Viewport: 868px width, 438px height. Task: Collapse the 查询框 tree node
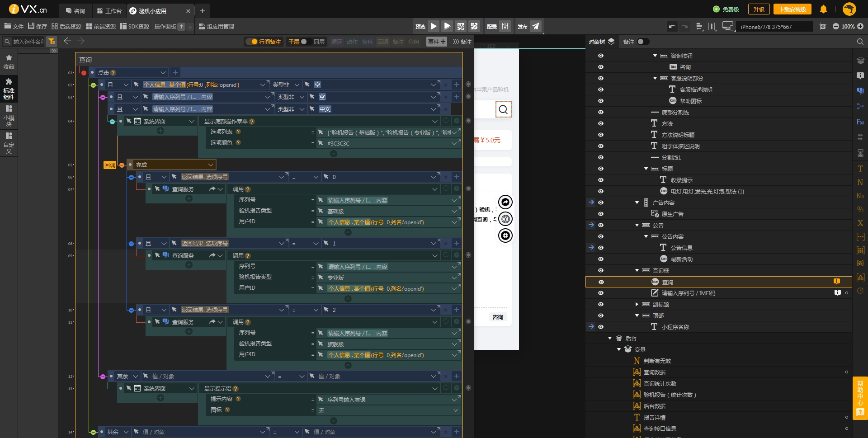[637, 270]
